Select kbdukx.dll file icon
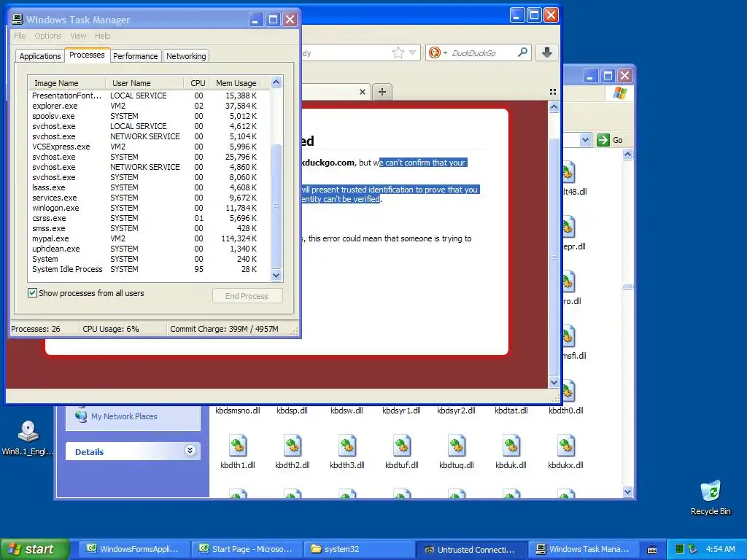The height and width of the screenshot is (560, 747). tap(566, 446)
